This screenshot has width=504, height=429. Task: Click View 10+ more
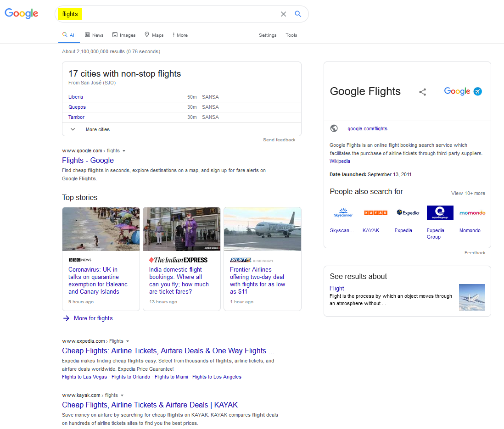click(468, 193)
